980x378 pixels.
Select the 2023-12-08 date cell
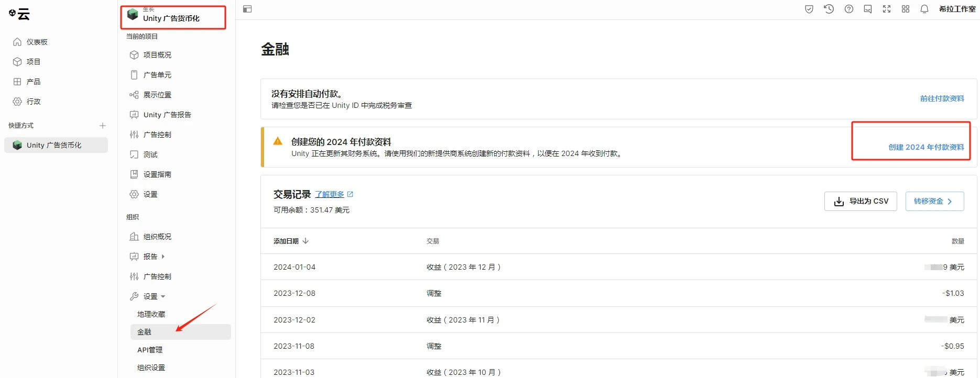(295, 293)
